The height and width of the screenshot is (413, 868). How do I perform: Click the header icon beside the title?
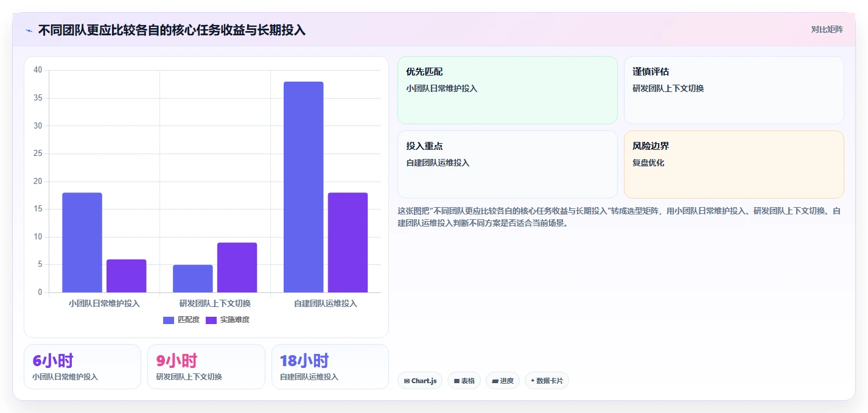[29, 30]
